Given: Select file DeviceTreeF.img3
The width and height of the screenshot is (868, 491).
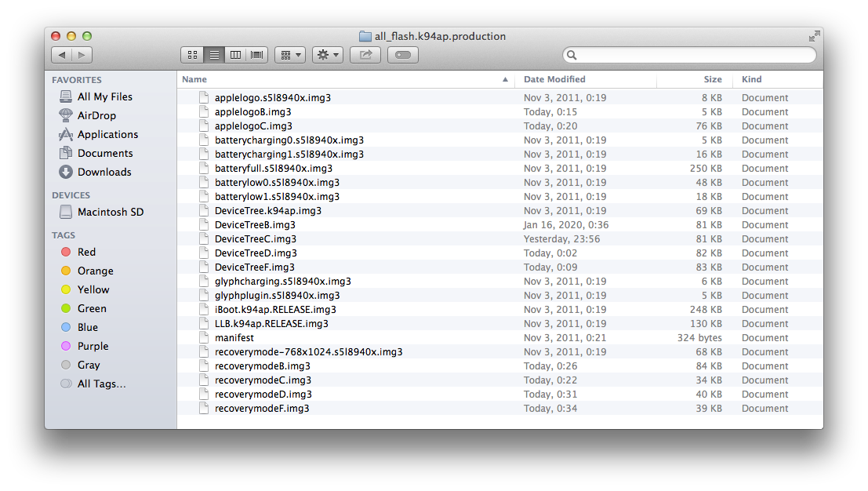Looking at the screenshot, I should (500, 267).
